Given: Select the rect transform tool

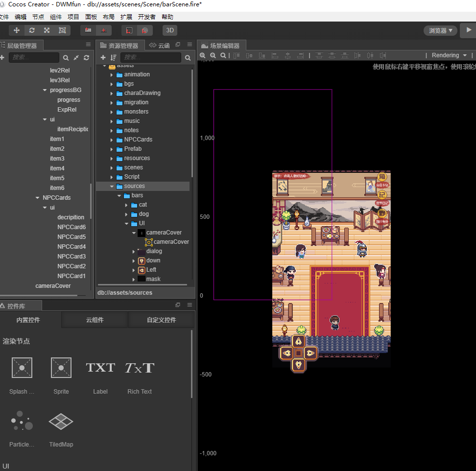Looking at the screenshot, I should tap(62, 30).
